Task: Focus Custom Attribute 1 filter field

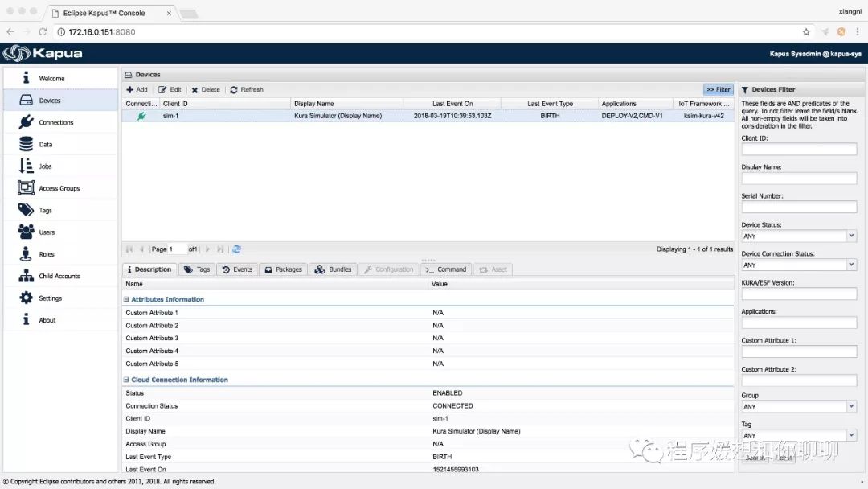Action: click(x=799, y=351)
